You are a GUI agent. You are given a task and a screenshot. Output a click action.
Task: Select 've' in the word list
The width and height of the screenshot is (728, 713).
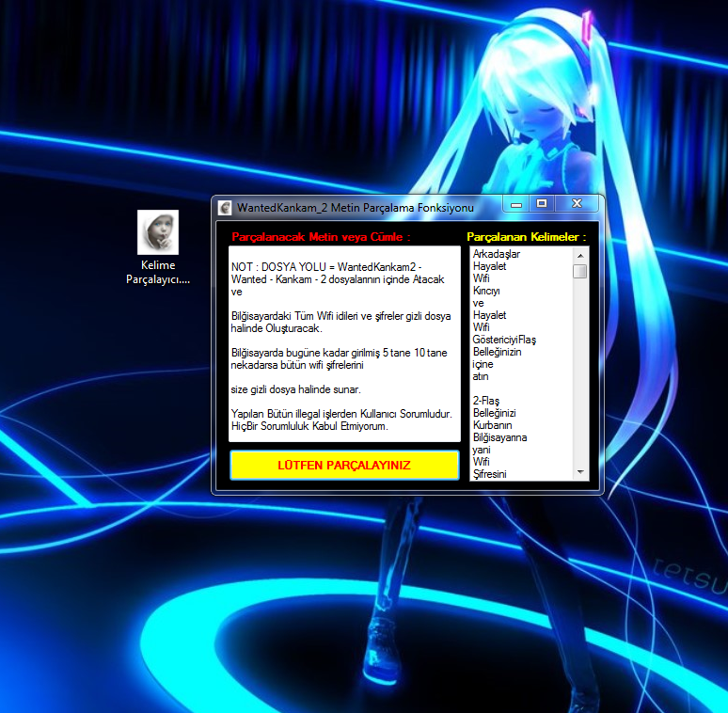pyautogui.click(x=478, y=303)
